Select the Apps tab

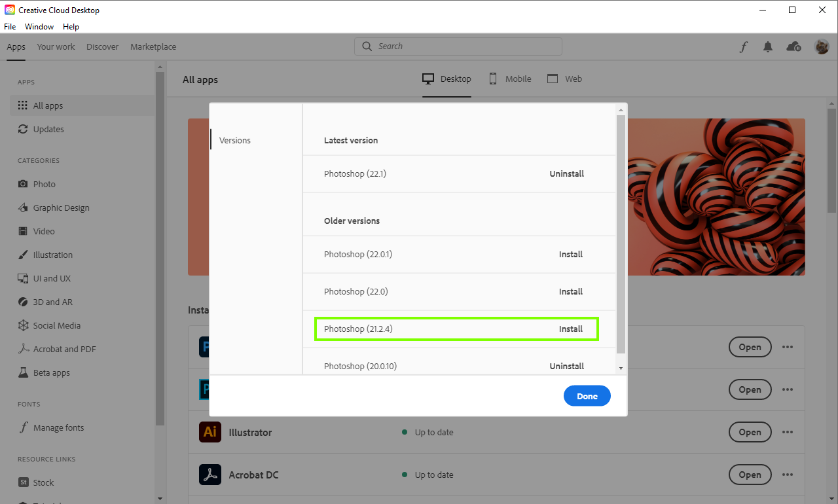16,46
